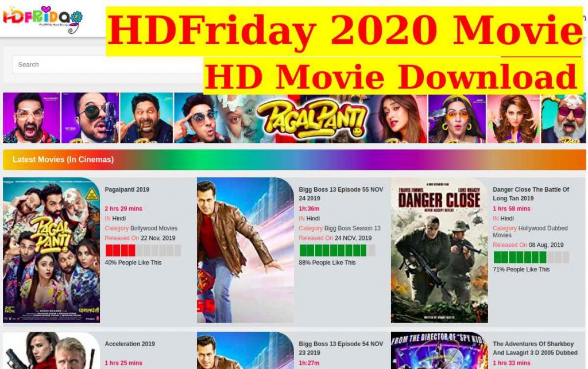Image resolution: width=588 pixels, height=369 pixels.
Task: Open the Acceleration 2019 poster thumbnail
Action: tap(51, 350)
